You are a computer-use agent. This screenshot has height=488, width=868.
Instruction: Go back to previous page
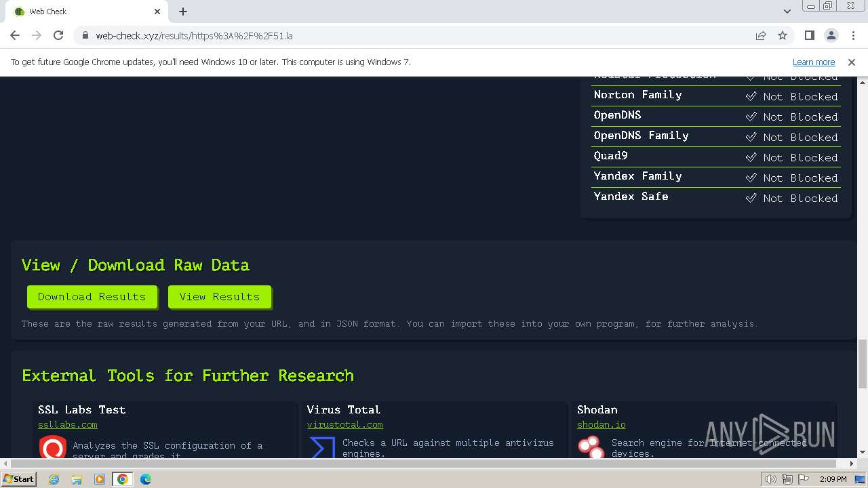click(x=15, y=35)
